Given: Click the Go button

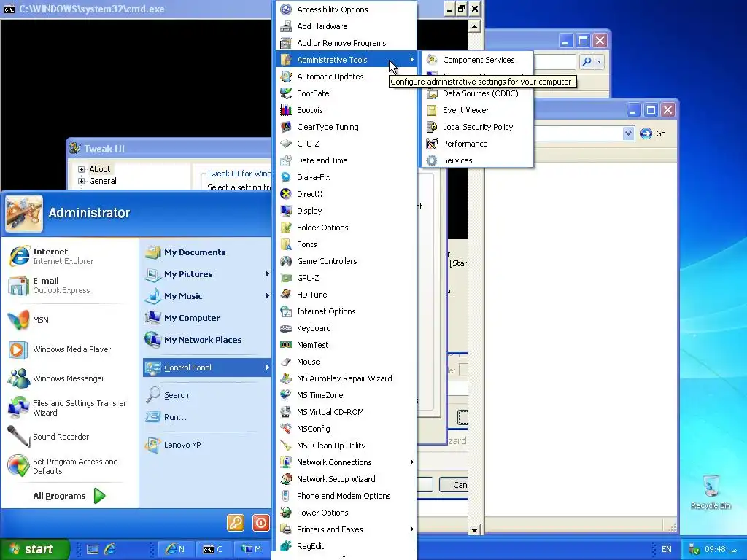Looking at the screenshot, I should coord(653,134).
